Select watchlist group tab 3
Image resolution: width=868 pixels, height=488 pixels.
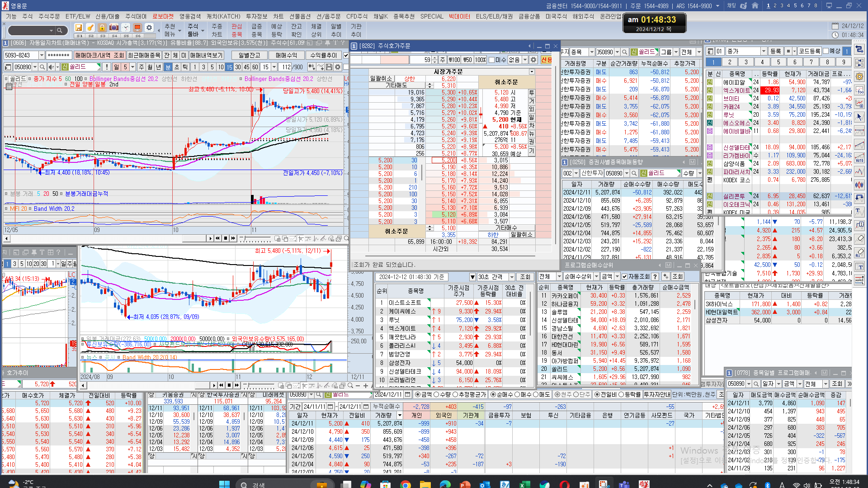click(746, 62)
